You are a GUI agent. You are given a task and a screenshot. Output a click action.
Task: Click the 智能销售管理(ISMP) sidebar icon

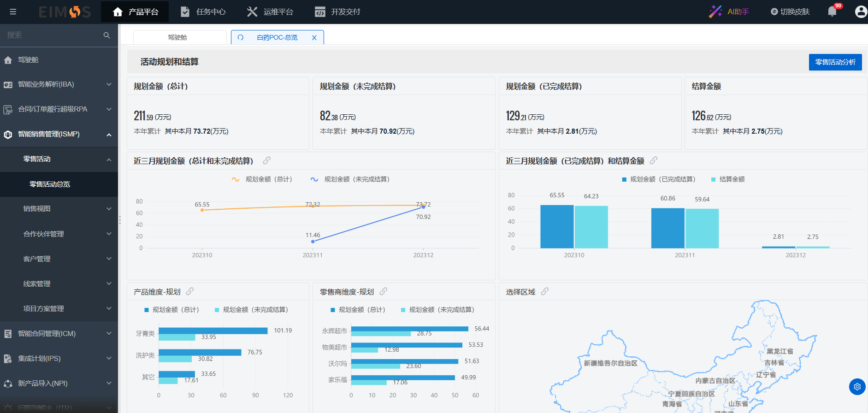point(8,135)
